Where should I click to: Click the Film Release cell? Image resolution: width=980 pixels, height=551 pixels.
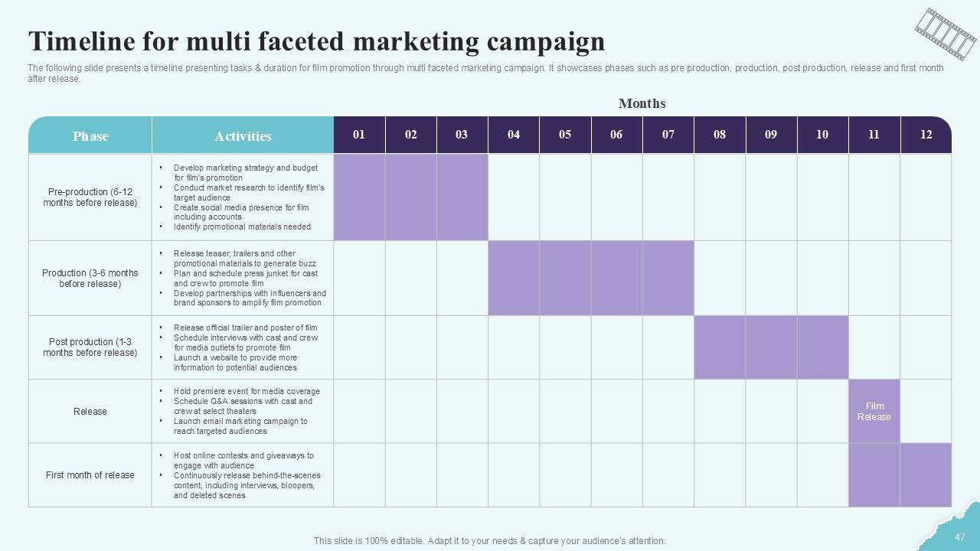[x=874, y=412]
